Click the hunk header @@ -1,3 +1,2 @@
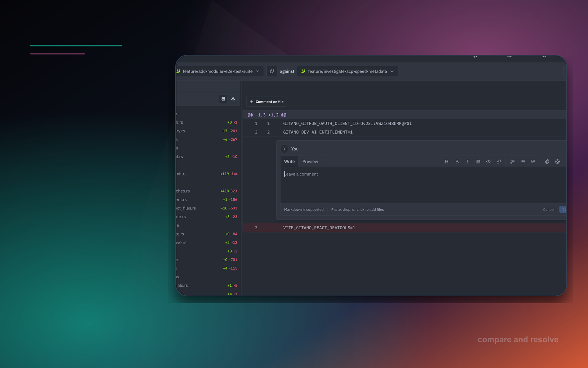This screenshot has height=368, width=588. point(404,115)
